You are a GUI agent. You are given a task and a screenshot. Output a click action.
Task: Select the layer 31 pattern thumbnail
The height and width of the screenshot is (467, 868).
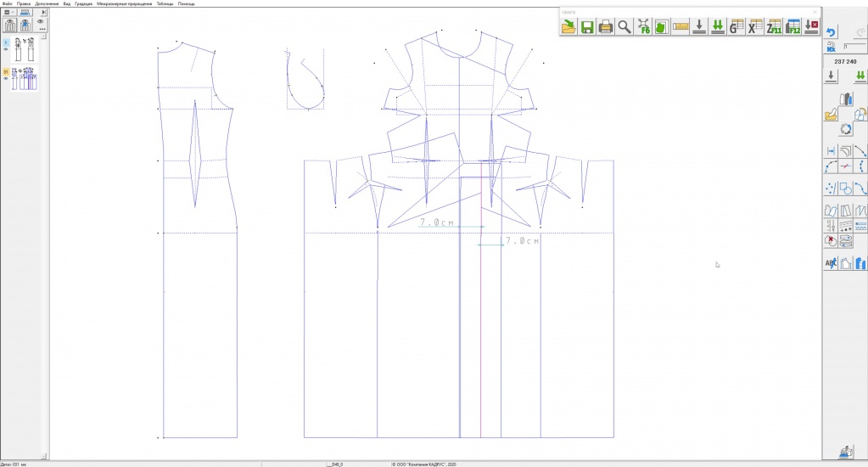click(x=24, y=79)
